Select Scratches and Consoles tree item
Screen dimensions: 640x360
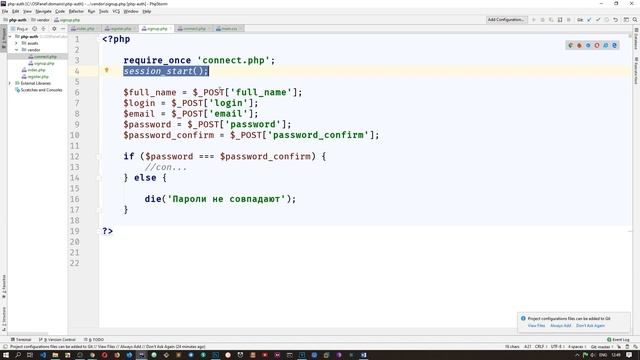click(38, 90)
